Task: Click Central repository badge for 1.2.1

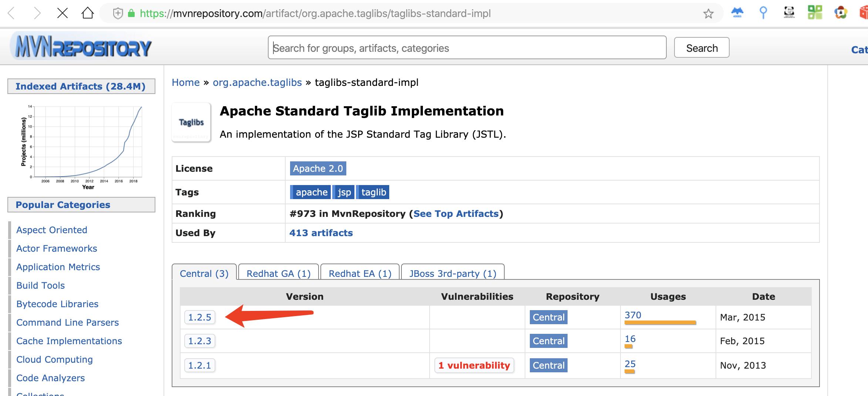Action: coord(548,365)
